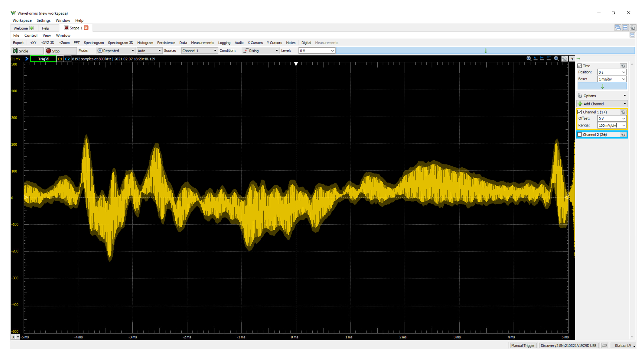Open the FFT view
The width and height of the screenshot is (644, 355).
click(x=77, y=43)
